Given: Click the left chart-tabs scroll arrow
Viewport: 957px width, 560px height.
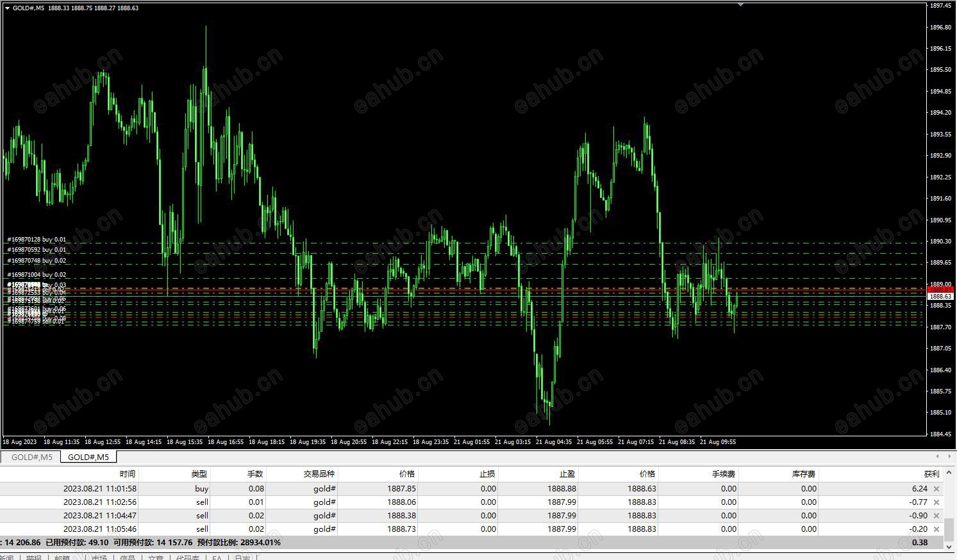Looking at the screenshot, I should [x=938, y=457].
